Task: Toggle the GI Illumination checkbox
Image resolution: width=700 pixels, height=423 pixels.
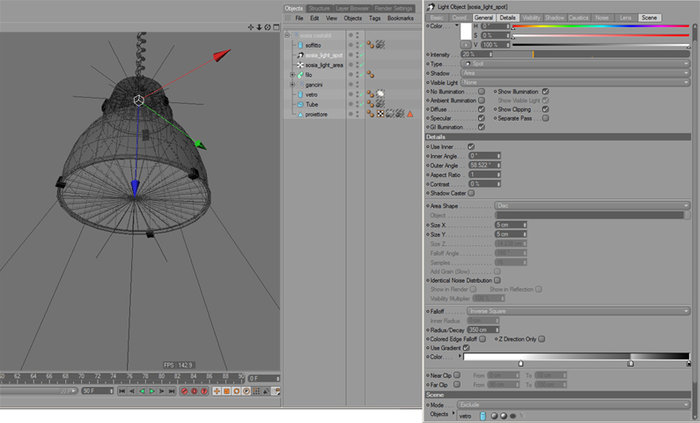Action: (x=481, y=127)
